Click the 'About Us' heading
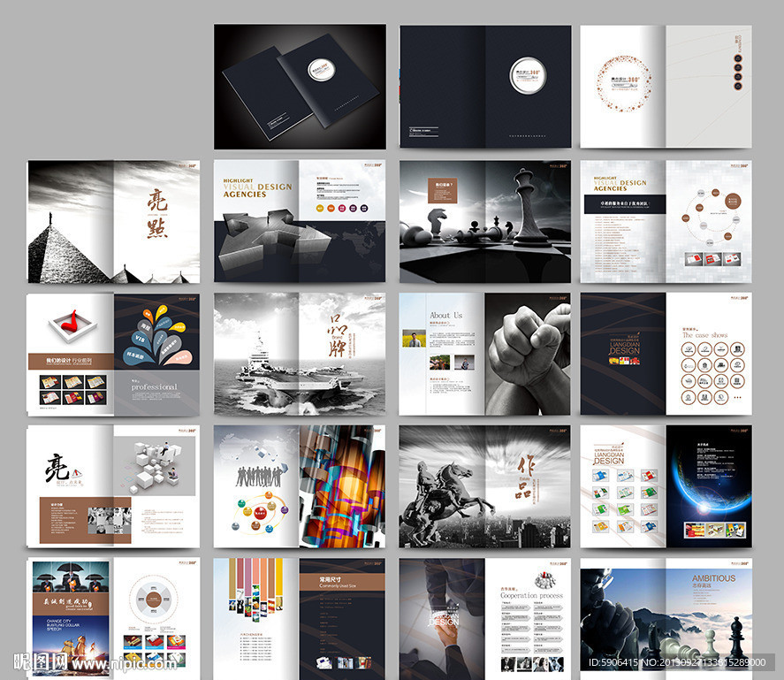 tap(446, 315)
